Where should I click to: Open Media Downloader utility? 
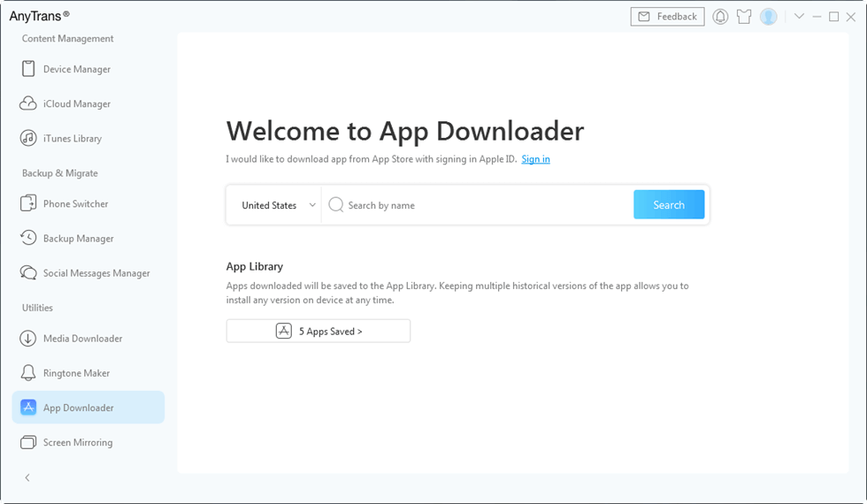83,339
